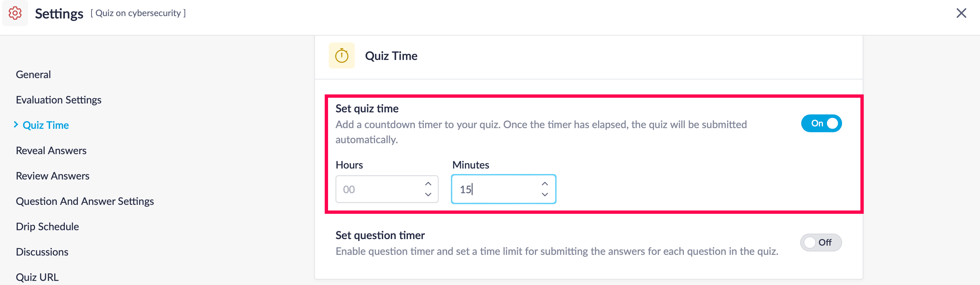Image resolution: width=980 pixels, height=285 pixels.
Task: Enable the Set question timer toggle
Action: (820, 243)
